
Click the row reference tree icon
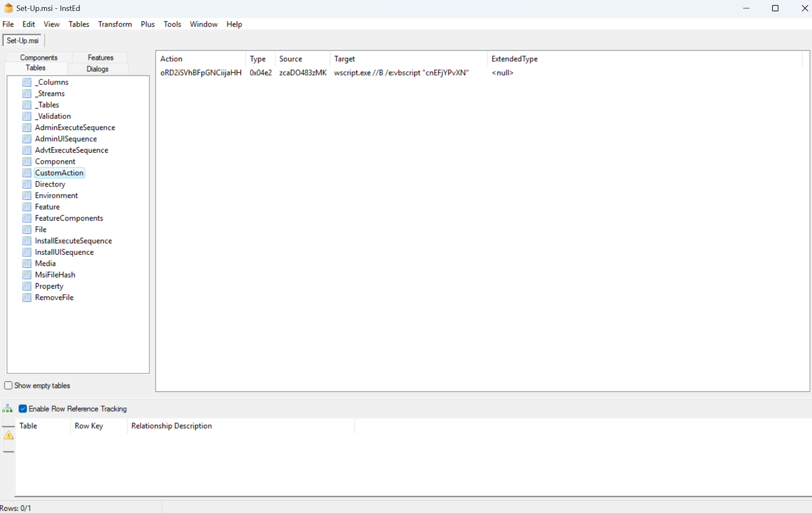(8, 409)
